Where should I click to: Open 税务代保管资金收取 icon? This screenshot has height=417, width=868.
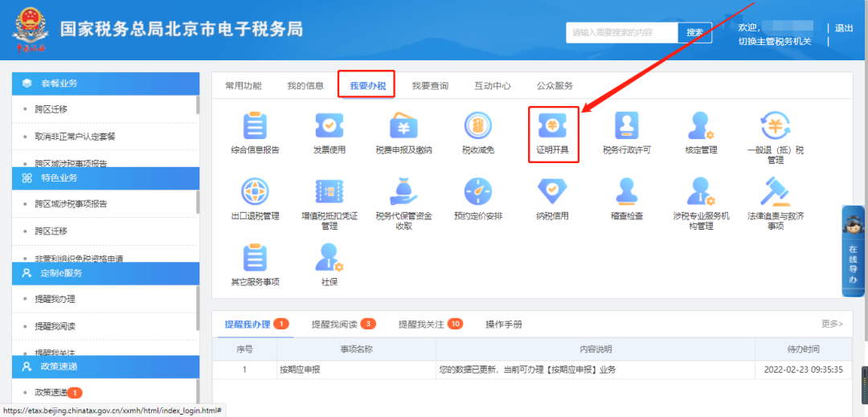click(x=403, y=191)
